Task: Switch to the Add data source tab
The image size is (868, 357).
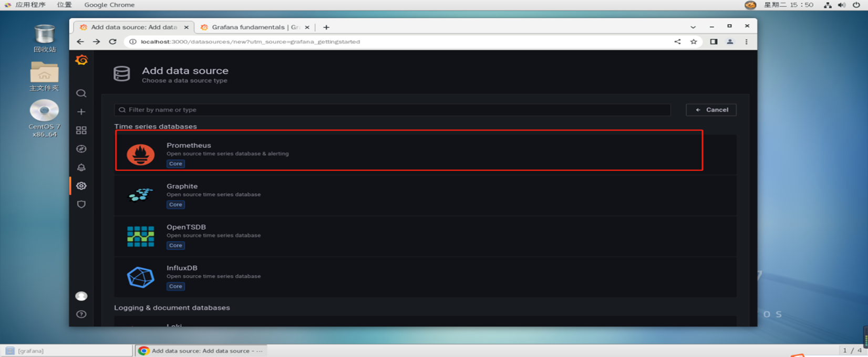Action: click(x=134, y=27)
